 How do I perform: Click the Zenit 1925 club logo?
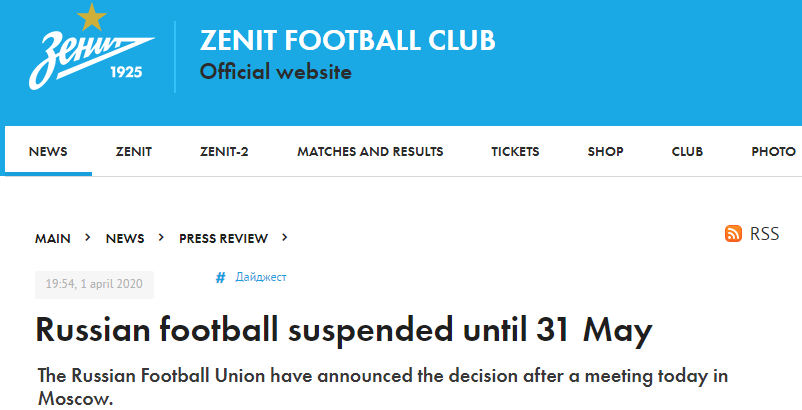(92, 47)
